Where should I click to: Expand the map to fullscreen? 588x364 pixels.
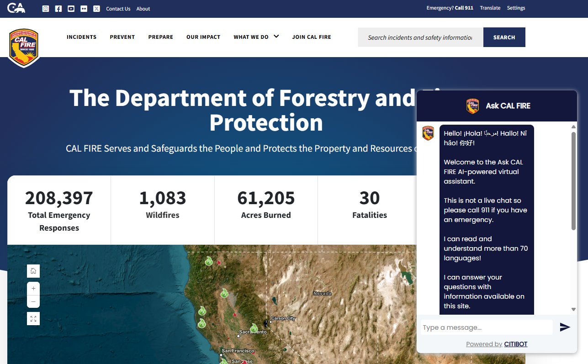[x=33, y=319]
